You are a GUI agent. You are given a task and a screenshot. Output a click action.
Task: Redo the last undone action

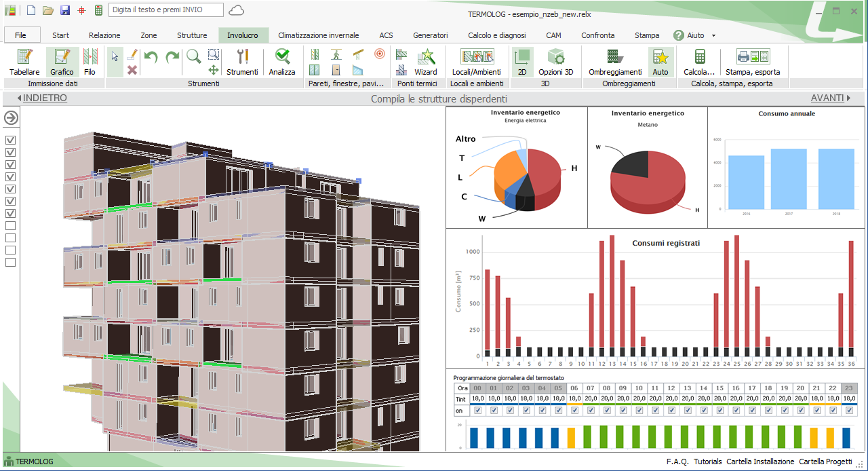pyautogui.click(x=172, y=58)
